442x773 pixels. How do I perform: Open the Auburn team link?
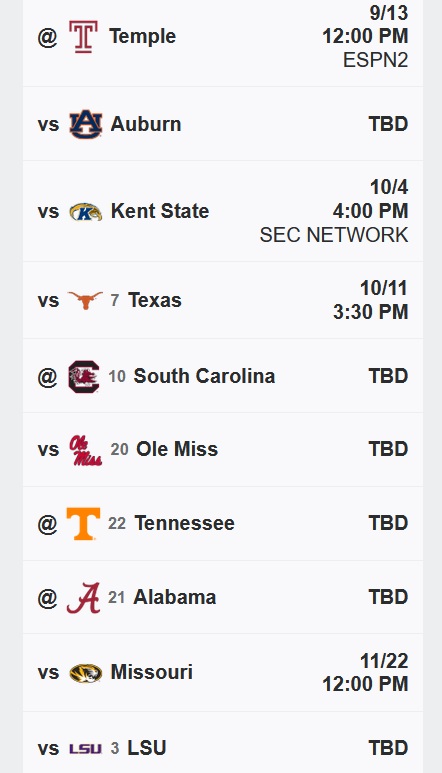(x=146, y=124)
